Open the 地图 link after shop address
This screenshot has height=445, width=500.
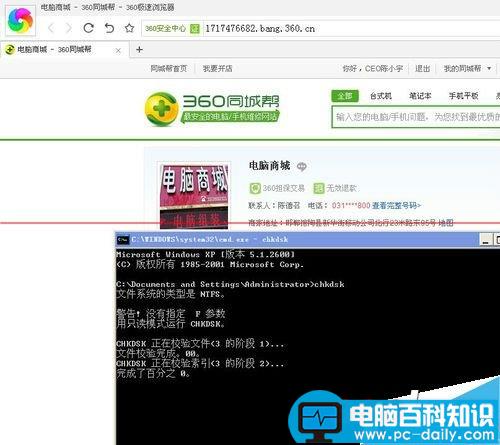(x=446, y=223)
